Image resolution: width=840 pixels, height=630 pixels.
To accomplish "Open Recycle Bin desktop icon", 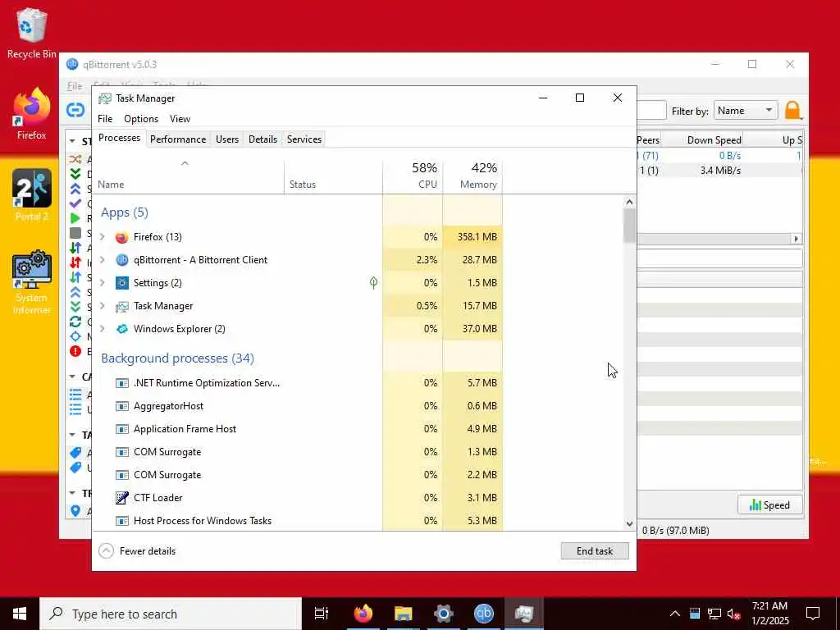I will point(32,33).
